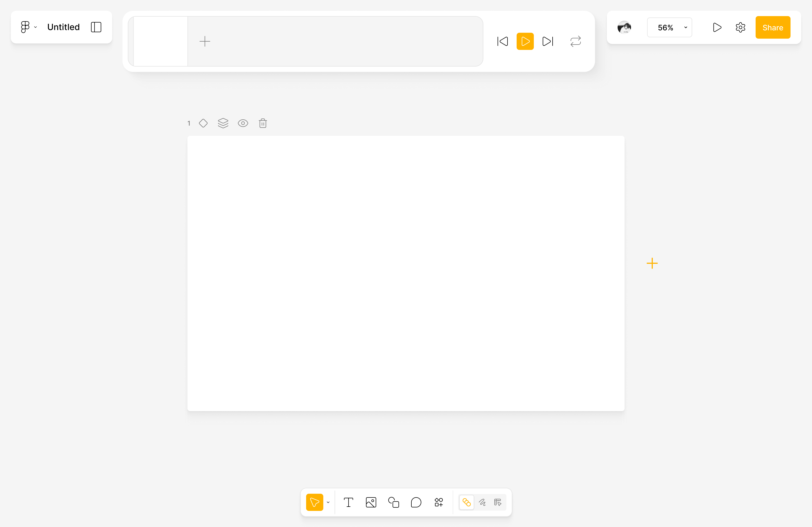Select the Image insert tool
This screenshot has height=527, width=812.
371,503
